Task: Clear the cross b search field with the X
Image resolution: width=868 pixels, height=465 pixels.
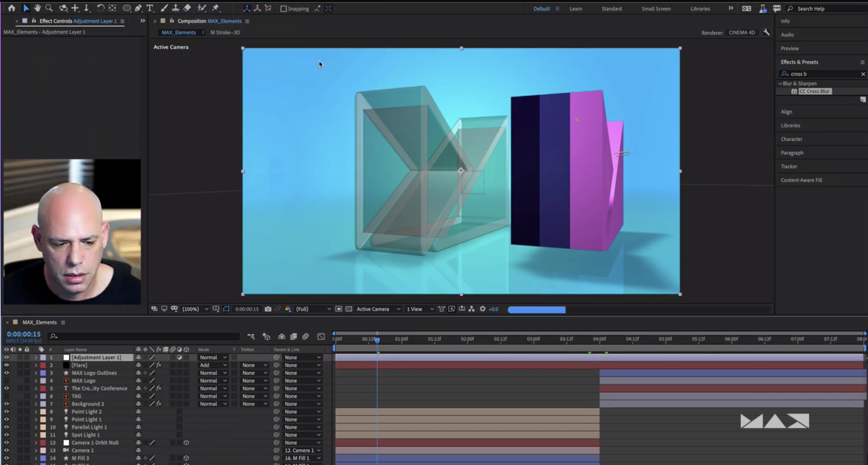Action: click(x=863, y=74)
